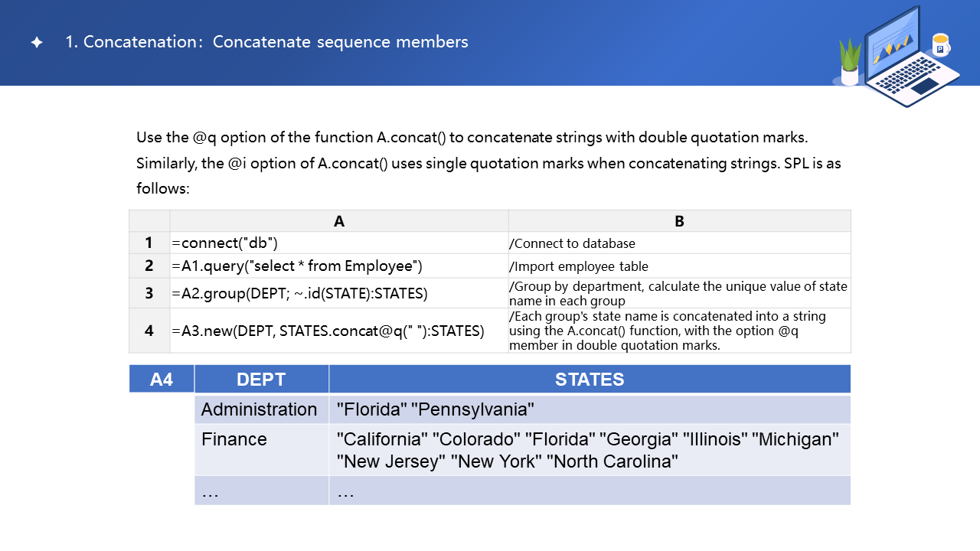Select the DEPT column header
Image resolution: width=980 pixels, height=551 pixels.
pyautogui.click(x=262, y=379)
